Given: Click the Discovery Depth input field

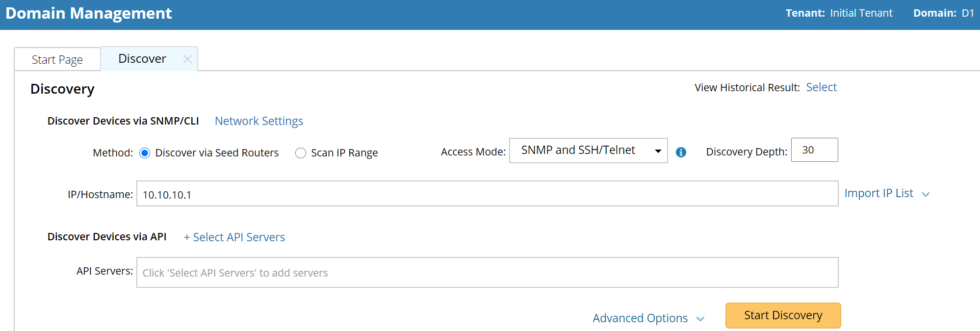Looking at the screenshot, I should click(814, 150).
